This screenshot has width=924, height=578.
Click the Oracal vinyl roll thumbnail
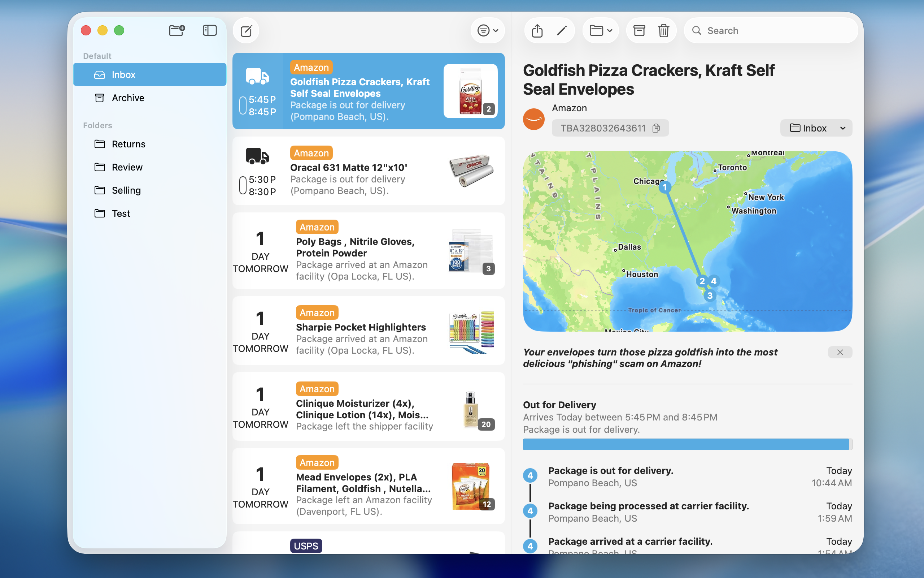[471, 171]
